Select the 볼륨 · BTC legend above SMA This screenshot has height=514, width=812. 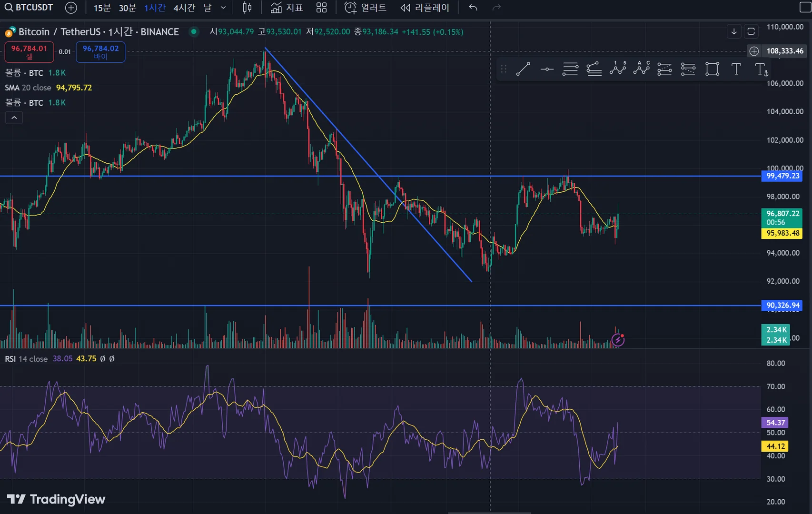pyautogui.click(x=35, y=73)
